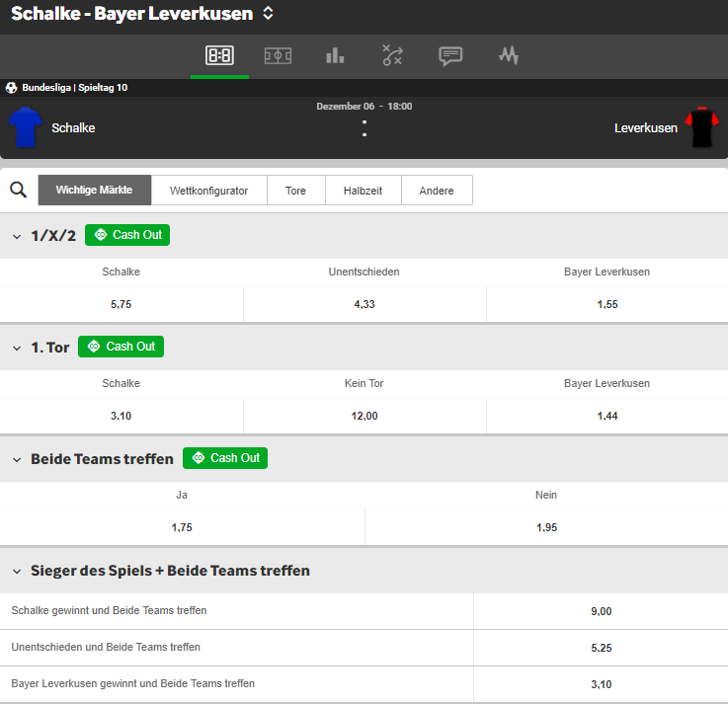This screenshot has width=728, height=704.
Task: Open the tactics lineup icon
Action: point(393,55)
